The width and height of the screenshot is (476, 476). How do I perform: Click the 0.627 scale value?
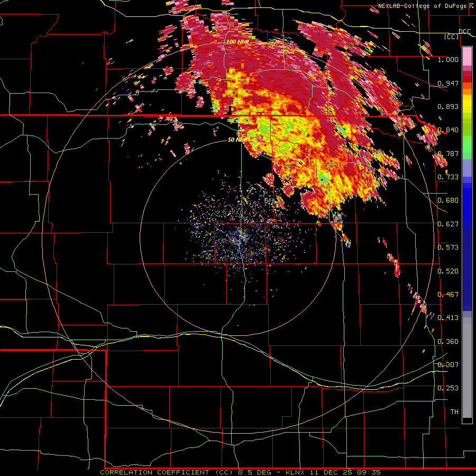(448, 224)
